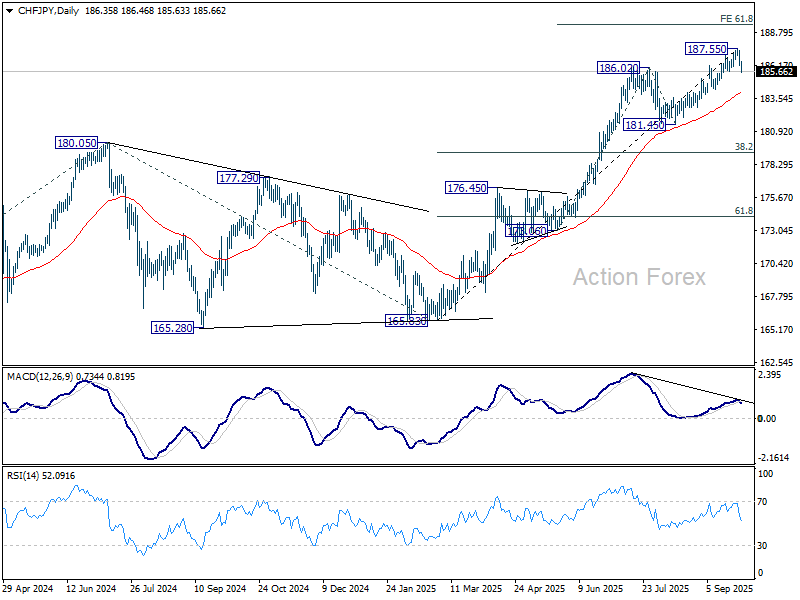Click the 177.290 price label
Screen dimensions: 800x600
(x=238, y=178)
